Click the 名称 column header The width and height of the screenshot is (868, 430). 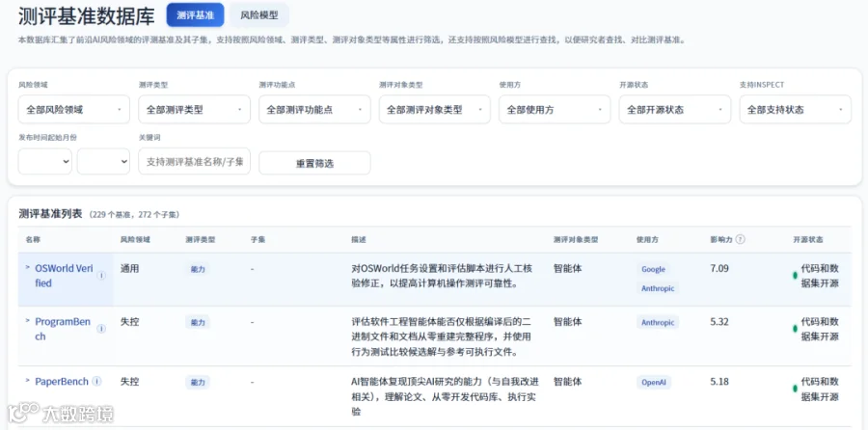(33, 240)
